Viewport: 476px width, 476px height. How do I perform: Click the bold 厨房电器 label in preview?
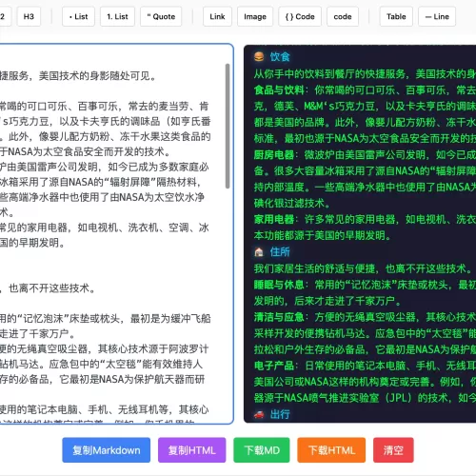(x=274, y=155)
